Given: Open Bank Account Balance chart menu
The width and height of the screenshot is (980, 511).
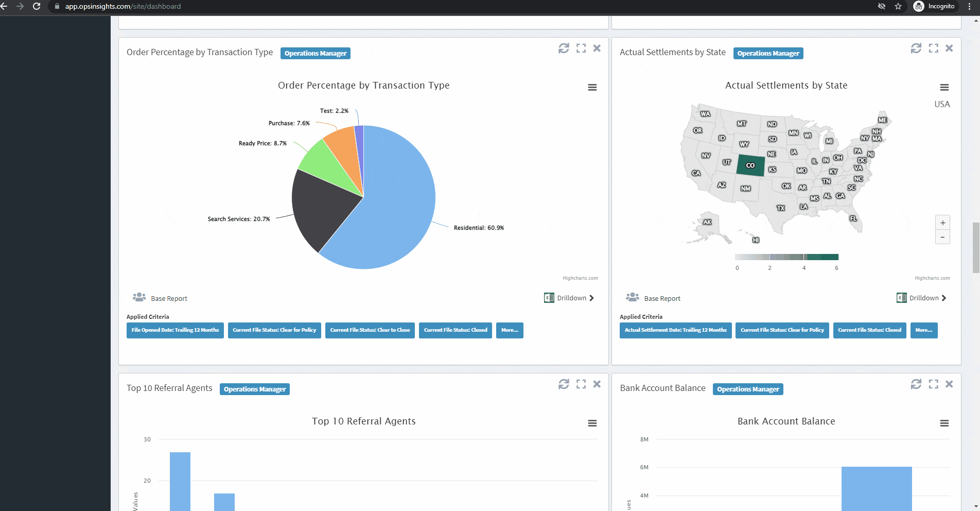Looking at the screenshot, I should 944,423.
